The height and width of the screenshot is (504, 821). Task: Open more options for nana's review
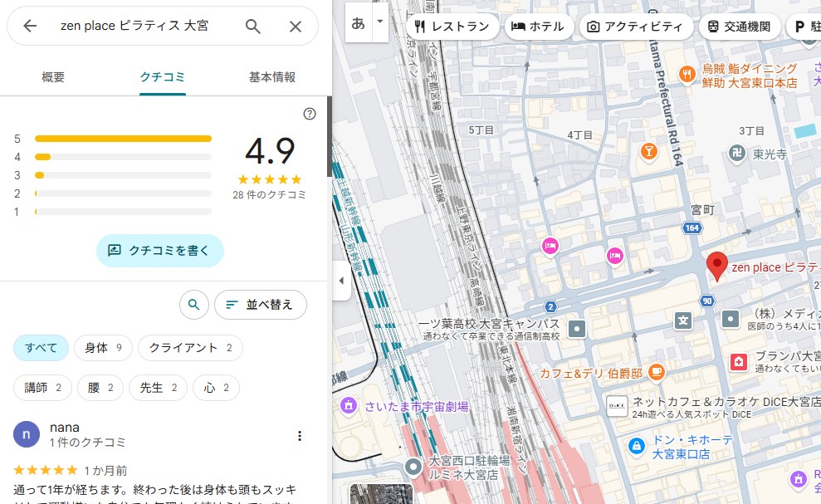tap(300, 436)
